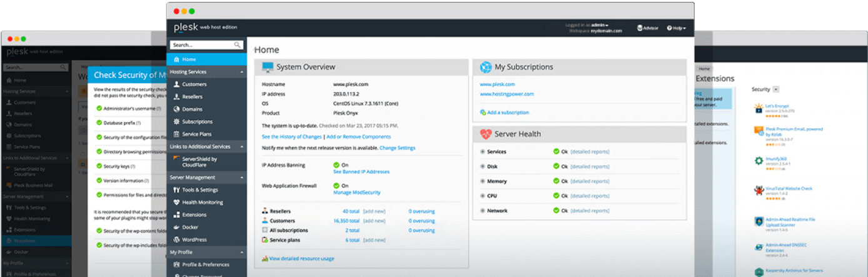Click the 40 total resellers link
Screen dimensions: 868x277
click(351, 211)
